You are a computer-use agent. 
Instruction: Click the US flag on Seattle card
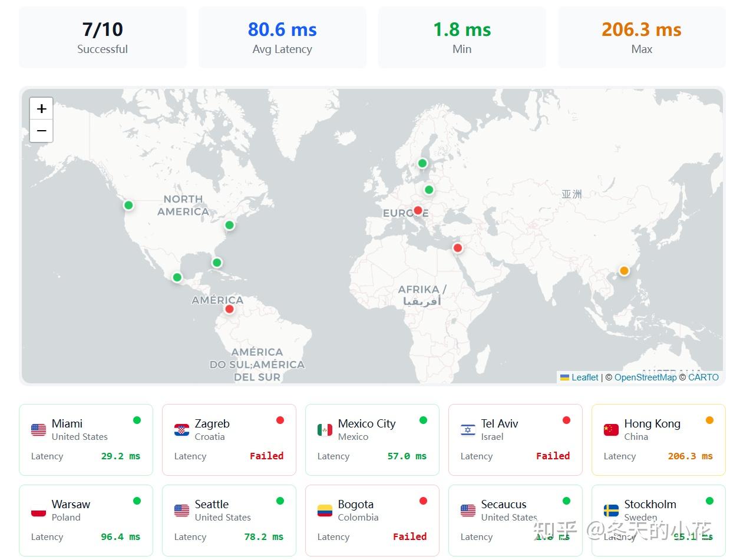click(181, 511)
